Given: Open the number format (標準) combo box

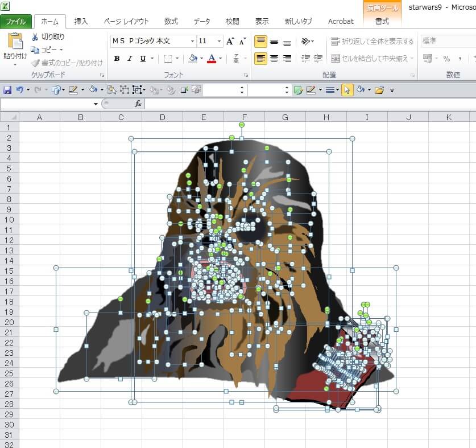Looking at the screenshot, I should 448,41.
